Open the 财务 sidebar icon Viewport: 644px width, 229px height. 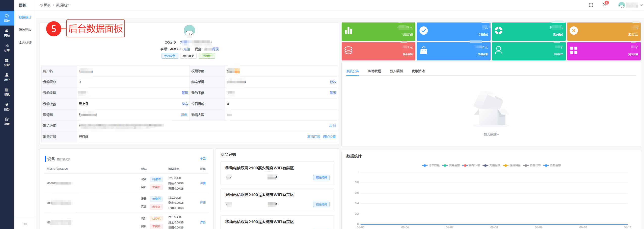pos(7,107)
